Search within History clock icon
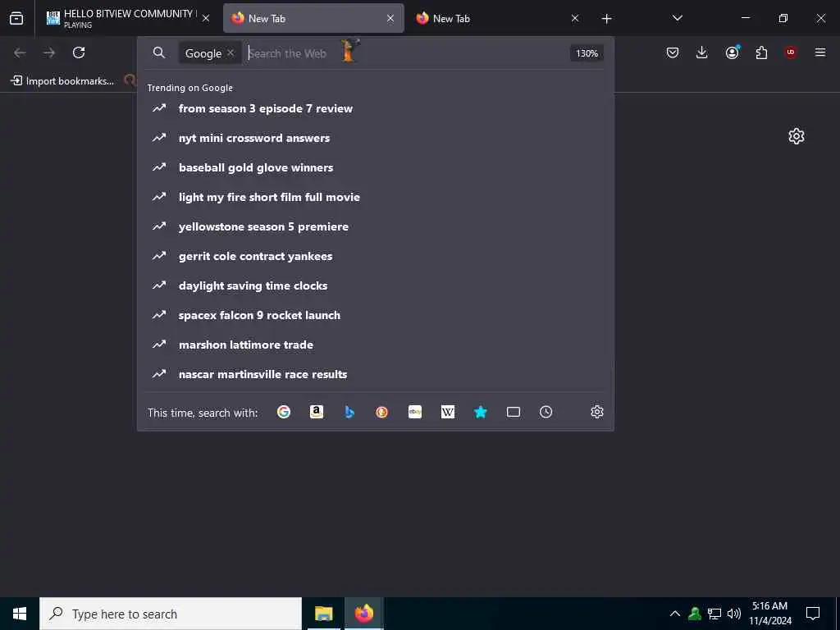The width and height of the screenshot is (840, 630). click(x=546, y=412)
